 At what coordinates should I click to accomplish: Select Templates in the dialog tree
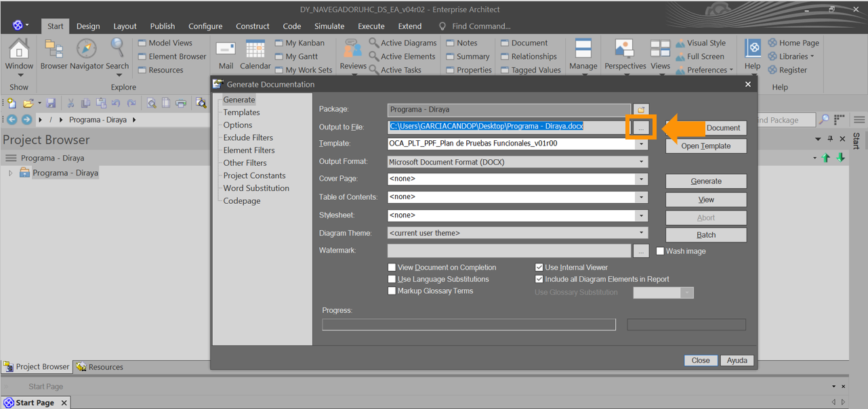click(242, 112)
